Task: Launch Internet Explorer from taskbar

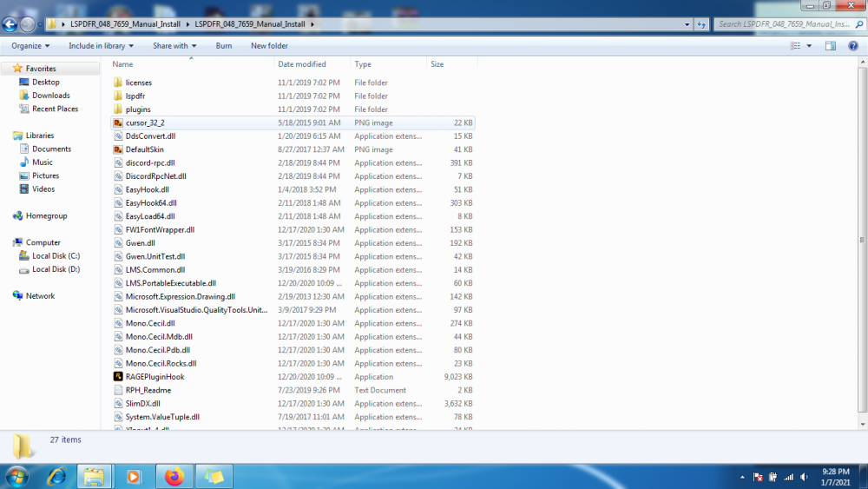Action: point(56,476)
